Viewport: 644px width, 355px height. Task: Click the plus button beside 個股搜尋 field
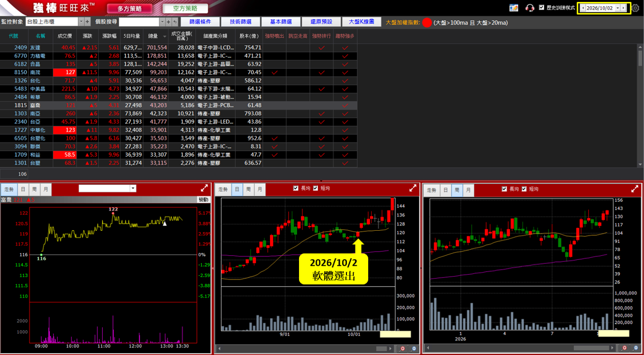pos(168,22)
